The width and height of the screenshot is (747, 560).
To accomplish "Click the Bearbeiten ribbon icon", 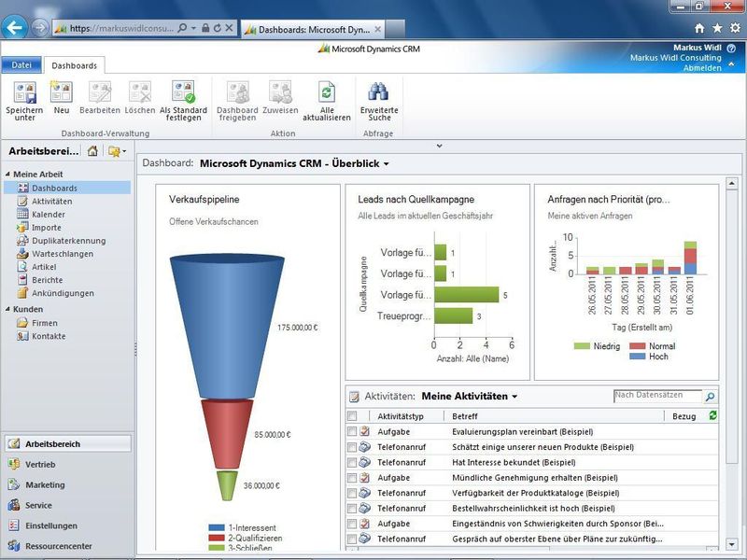I will [100, 91].
